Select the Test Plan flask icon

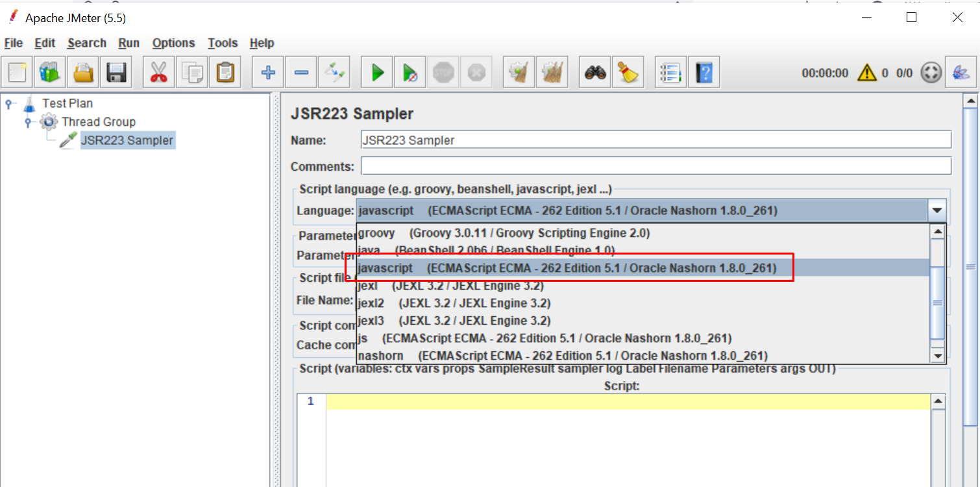point(29,103)
